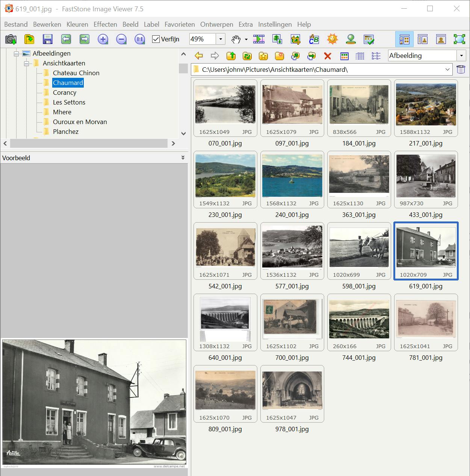Screen dimensions: 470x476
Task: Switch to full screen view icon
Action: coord(459,39)
